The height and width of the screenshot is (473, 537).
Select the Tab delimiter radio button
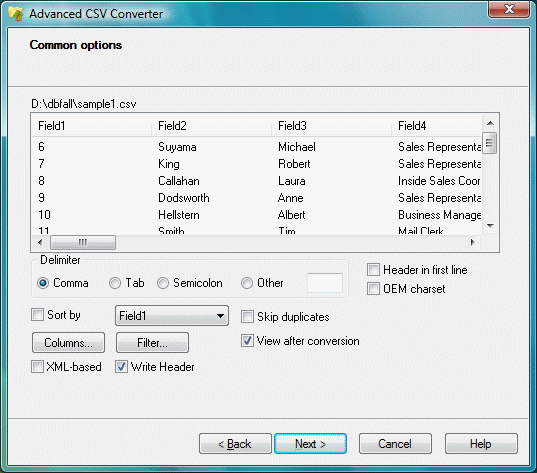pyautogui.click(x=115, y=283)
